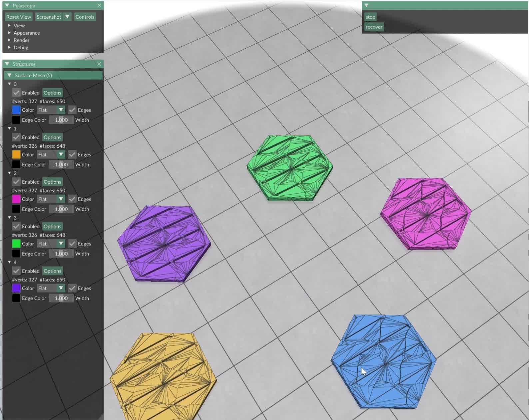
Task: Close the Structures panel
Action: tap(99, 64)
